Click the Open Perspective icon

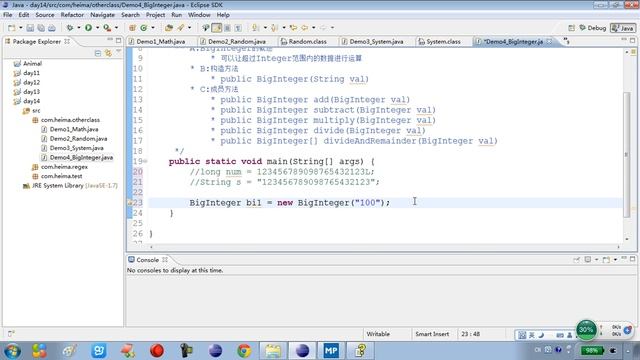[x=571, y=28]
